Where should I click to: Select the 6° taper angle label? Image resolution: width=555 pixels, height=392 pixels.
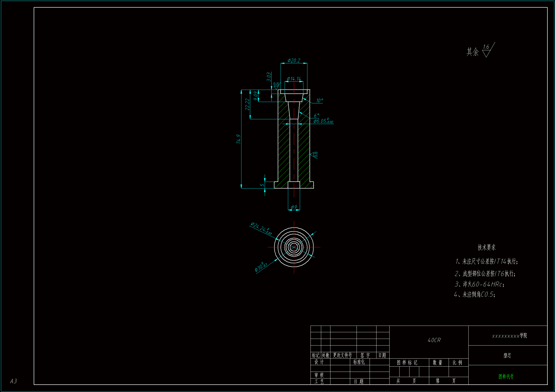coord(316,116)
